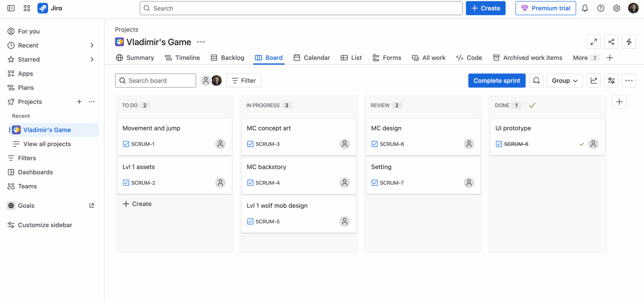Open the View all projects link
This screenshot has width=644, height=302.
pos(47,144)
